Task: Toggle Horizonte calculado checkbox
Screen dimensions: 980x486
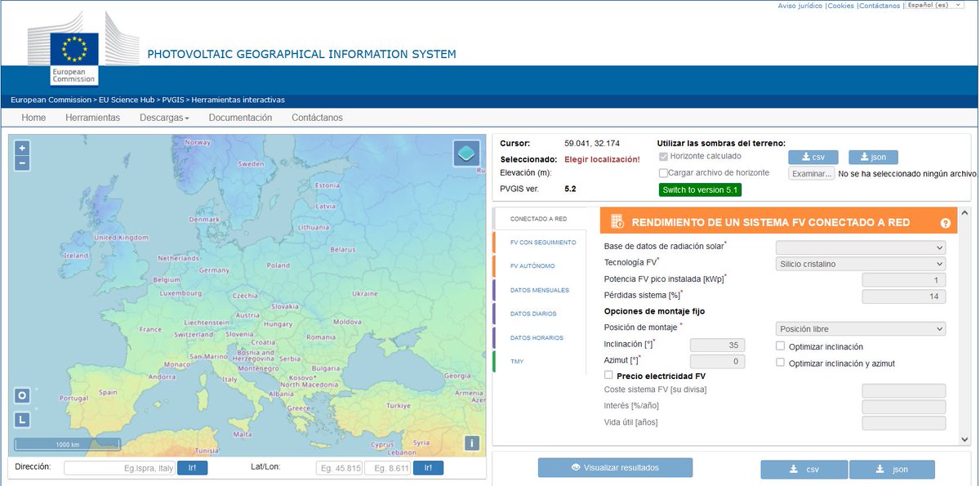Action: pos(664,156)
